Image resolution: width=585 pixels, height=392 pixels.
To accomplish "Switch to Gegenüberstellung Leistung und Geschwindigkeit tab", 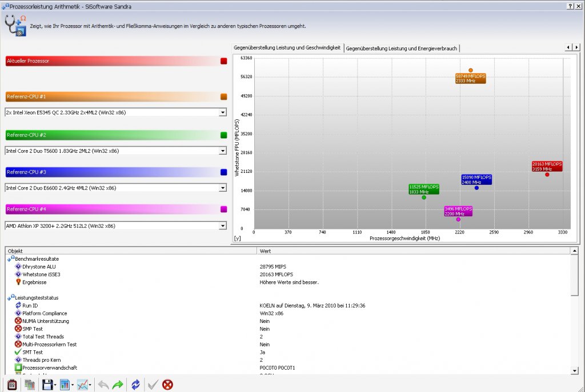I will 287,48.
